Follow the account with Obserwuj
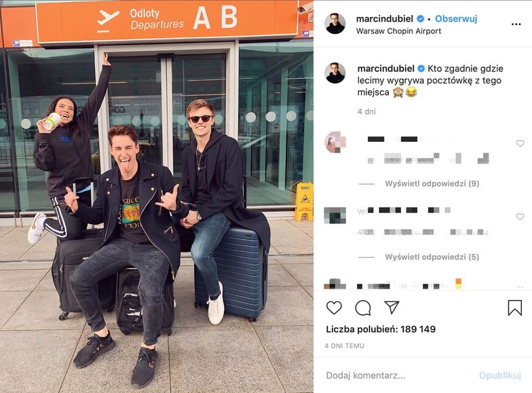The height and width of the screenshot is (393, 532). (x=456, y=19)
